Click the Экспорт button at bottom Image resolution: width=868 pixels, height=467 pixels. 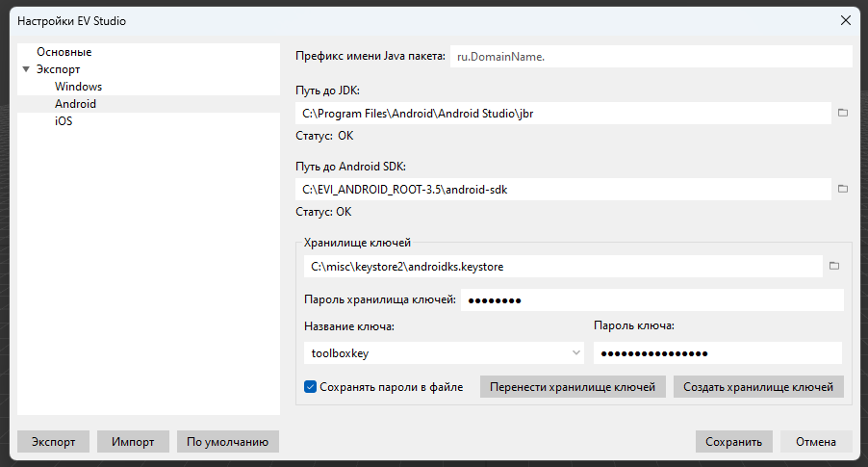click(x=53, y=442)
